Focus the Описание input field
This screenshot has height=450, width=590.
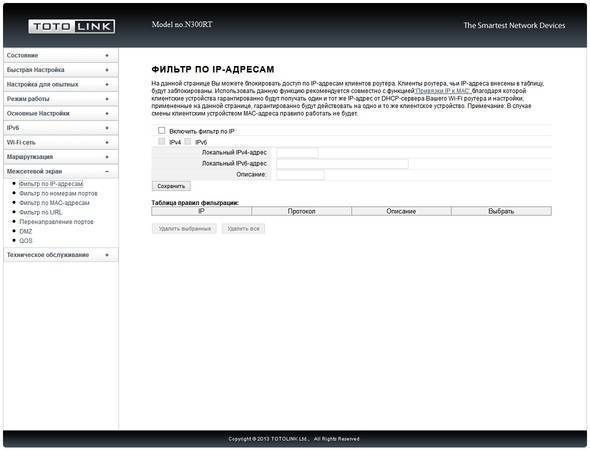[x=300, y=175]
